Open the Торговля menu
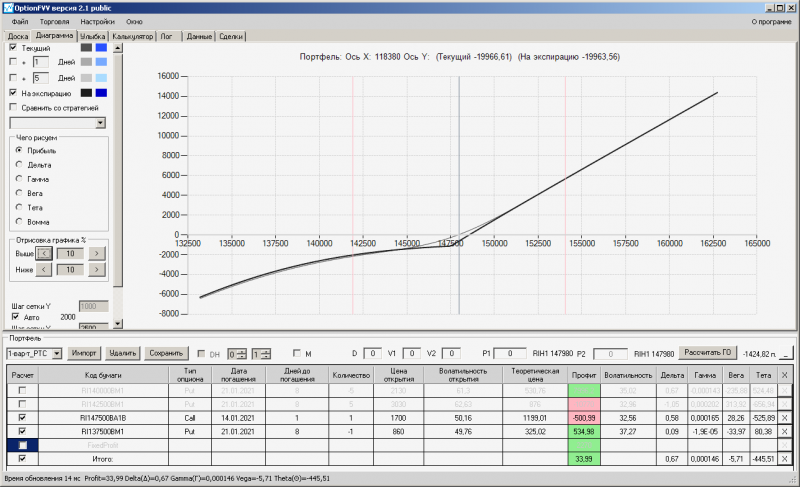 [x=54, y=22]
